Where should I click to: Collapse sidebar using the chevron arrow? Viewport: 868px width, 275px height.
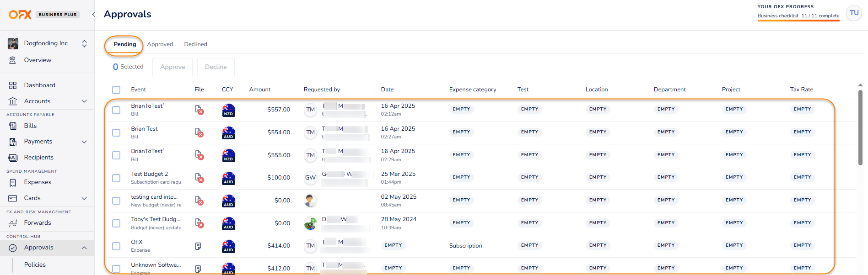[93, 15]
